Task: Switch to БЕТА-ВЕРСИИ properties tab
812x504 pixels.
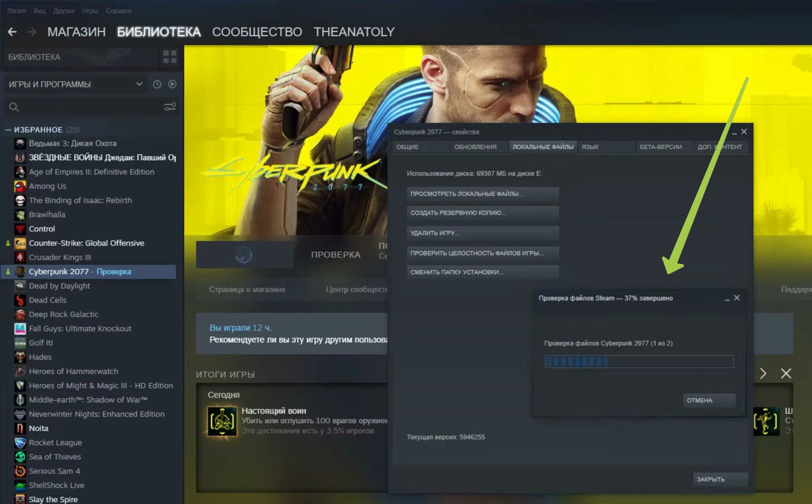Action: pyautogui.click(x=664, y=147)
